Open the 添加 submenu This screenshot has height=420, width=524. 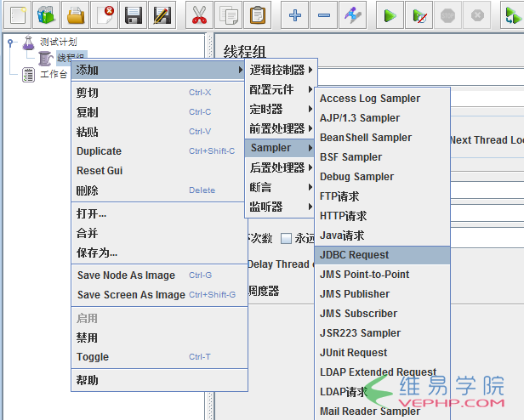157,70
